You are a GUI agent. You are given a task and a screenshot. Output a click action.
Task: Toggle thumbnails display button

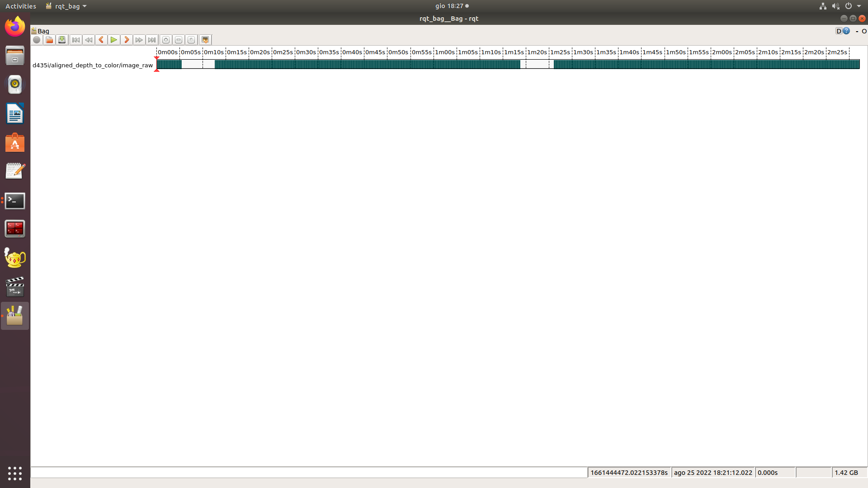205,40
